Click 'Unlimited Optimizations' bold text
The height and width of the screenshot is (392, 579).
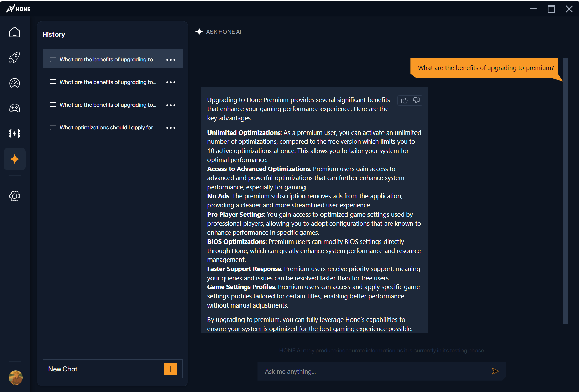pos(244,132)
